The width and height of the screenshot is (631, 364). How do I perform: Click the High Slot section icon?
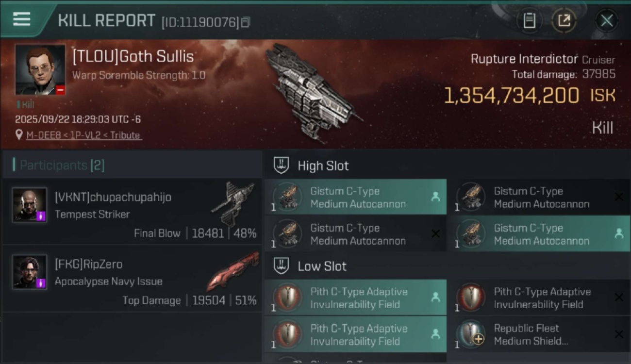(x=282, y=165)
